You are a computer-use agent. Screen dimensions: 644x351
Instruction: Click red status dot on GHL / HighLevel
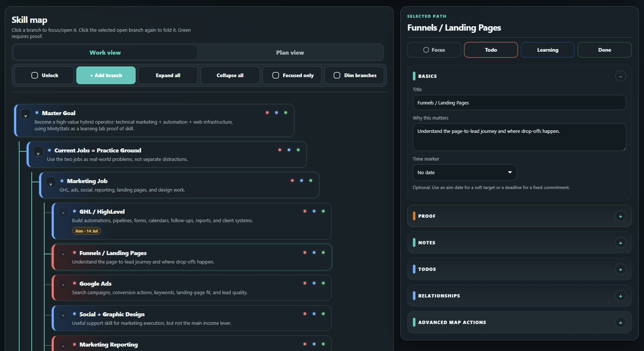click(305, 211)
